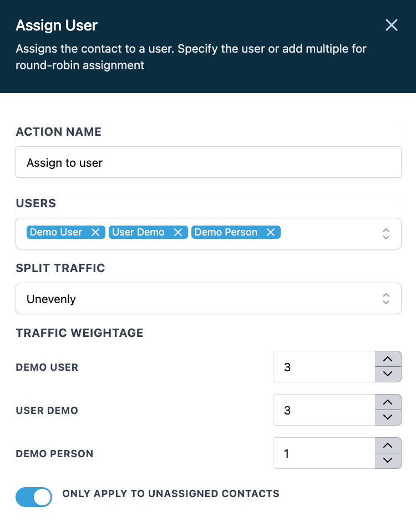This screenshot has height=532, width=416.
Task: Click the Action Name input field
Action: tap(208, 162)
